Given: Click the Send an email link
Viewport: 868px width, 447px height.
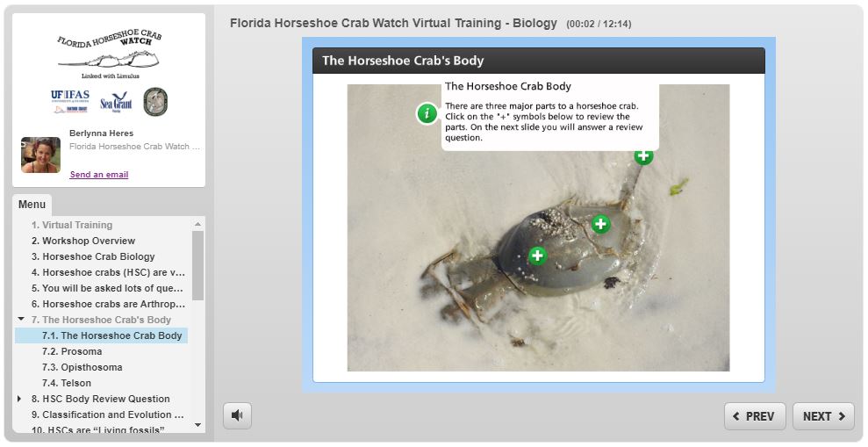Looking at the screenshot, I should click(x=99, y=175).
